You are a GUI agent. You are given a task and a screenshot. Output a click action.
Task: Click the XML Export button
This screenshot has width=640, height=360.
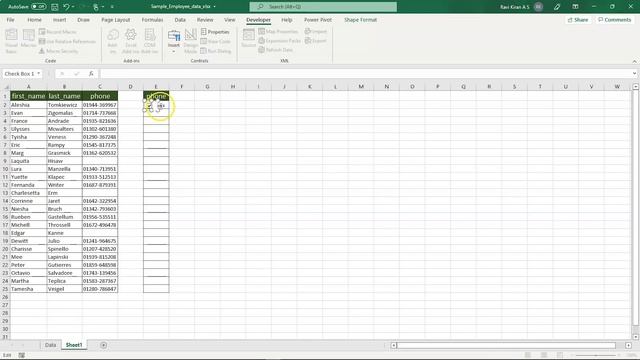coord(316,40)
